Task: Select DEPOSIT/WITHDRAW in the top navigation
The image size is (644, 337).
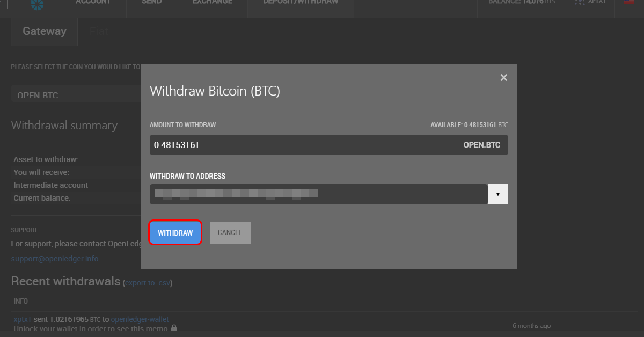Action: (x=301, y=3)
